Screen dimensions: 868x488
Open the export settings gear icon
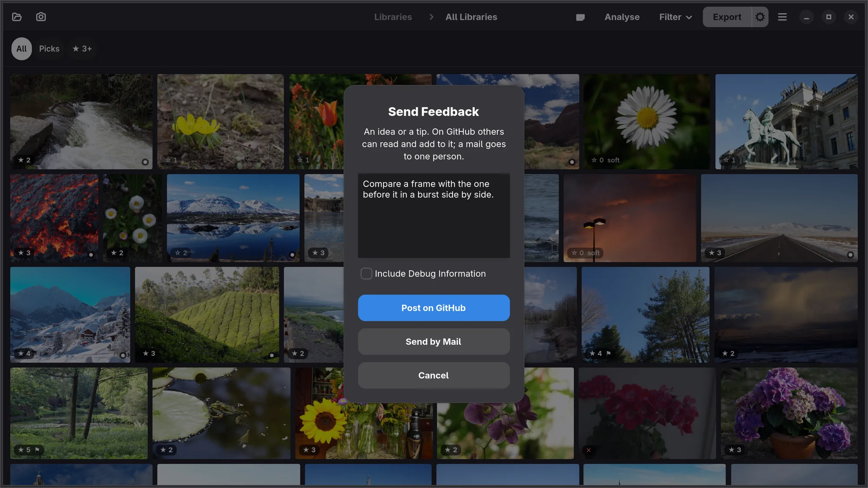coord(760,17)
